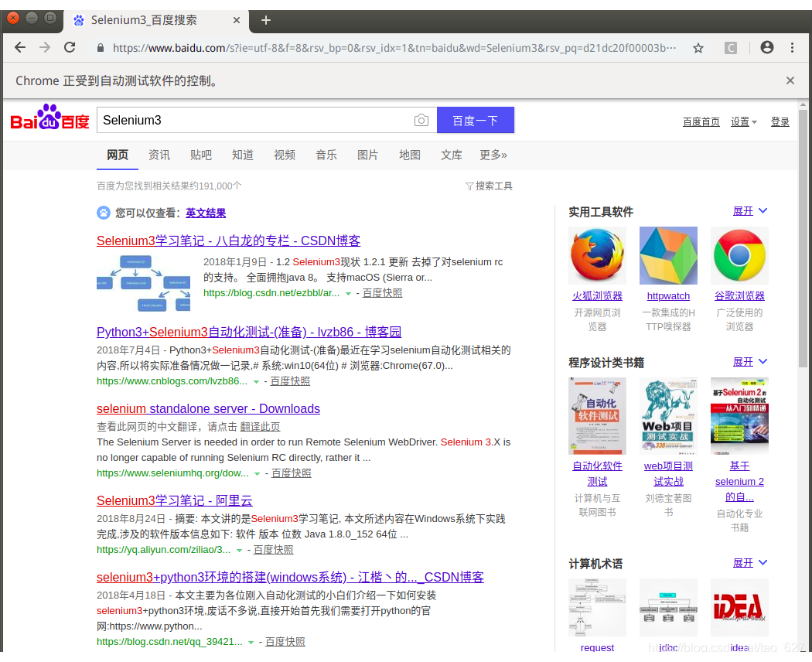Click the IDEA logo thumbnail

(739, 607)
